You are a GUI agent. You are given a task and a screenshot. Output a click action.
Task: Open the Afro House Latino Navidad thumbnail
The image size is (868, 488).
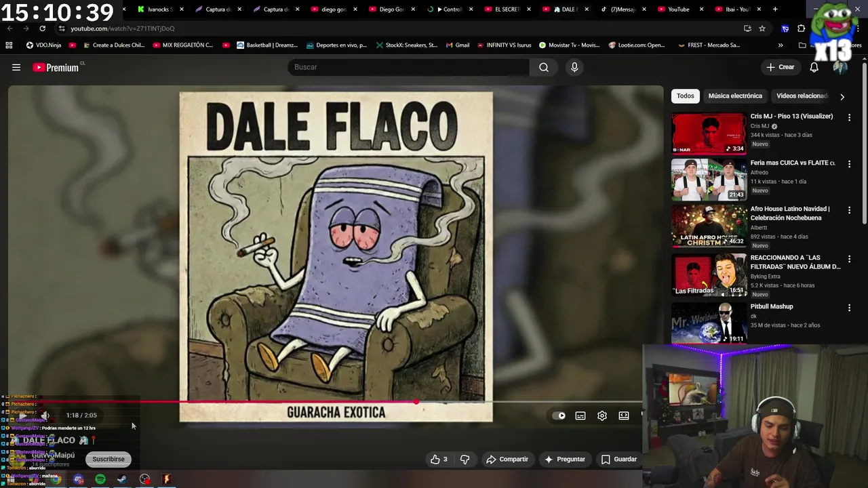tap(709, 227)
